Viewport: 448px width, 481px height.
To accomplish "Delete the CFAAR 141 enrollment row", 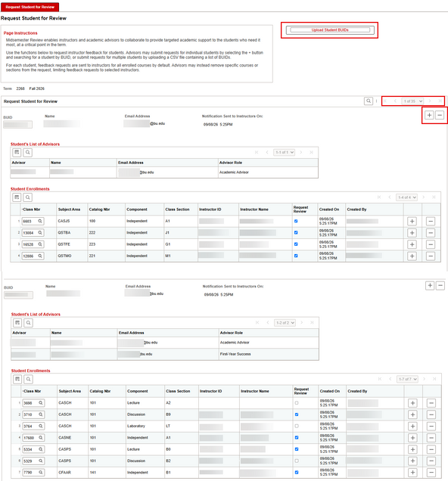I will pos(431,473).
